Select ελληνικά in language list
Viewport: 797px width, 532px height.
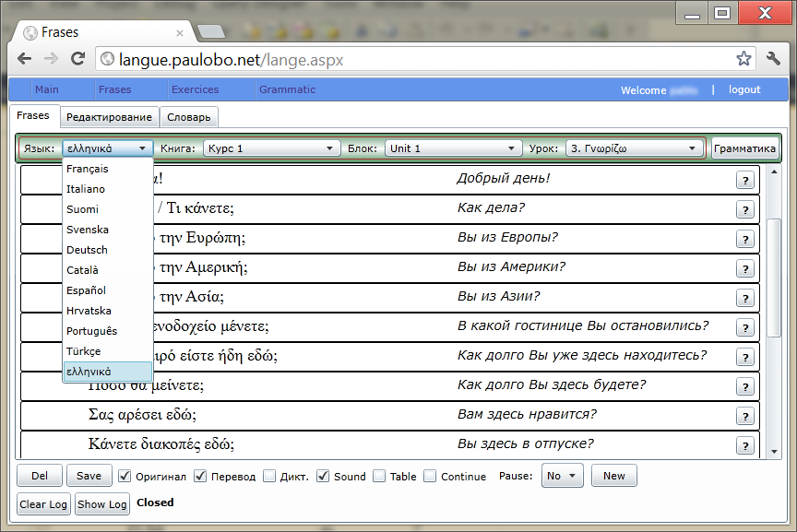point(108,372)
